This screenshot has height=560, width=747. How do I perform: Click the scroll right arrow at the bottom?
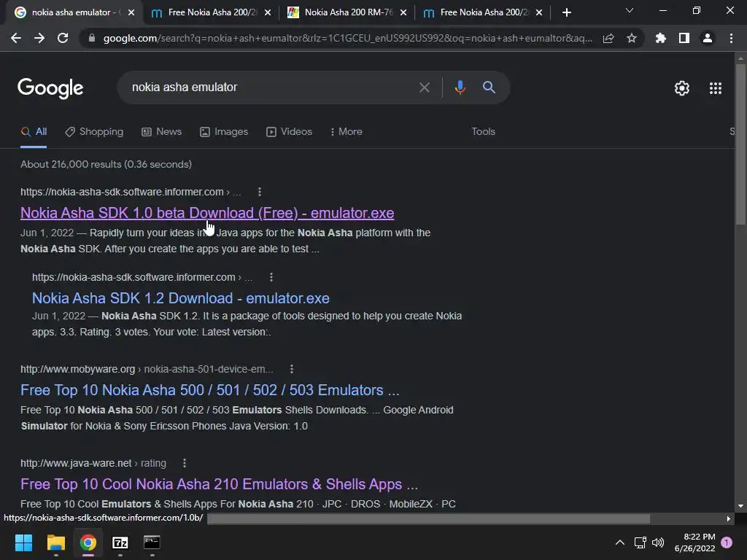click(728, 518)
